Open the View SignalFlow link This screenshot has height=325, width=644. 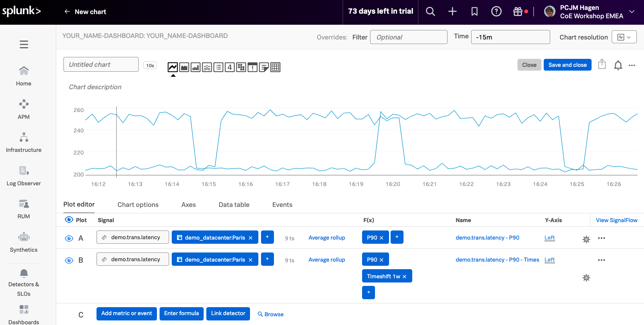point(616,220)
